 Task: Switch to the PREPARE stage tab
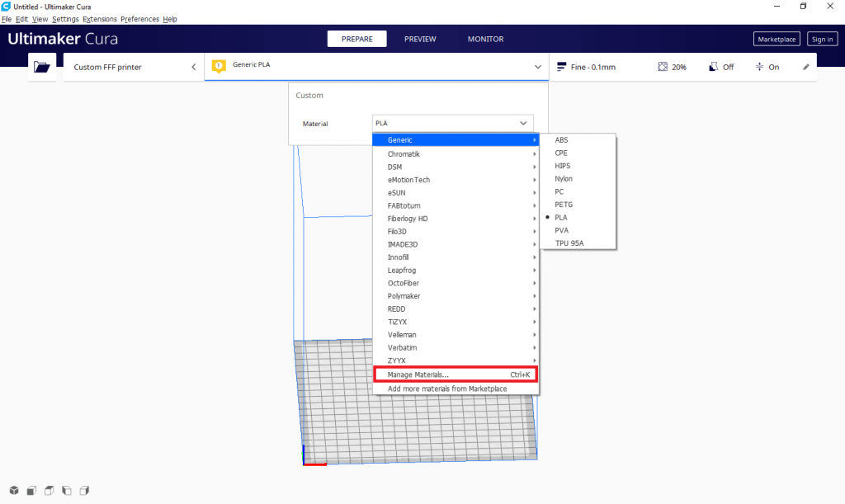(x=356, y=39)
